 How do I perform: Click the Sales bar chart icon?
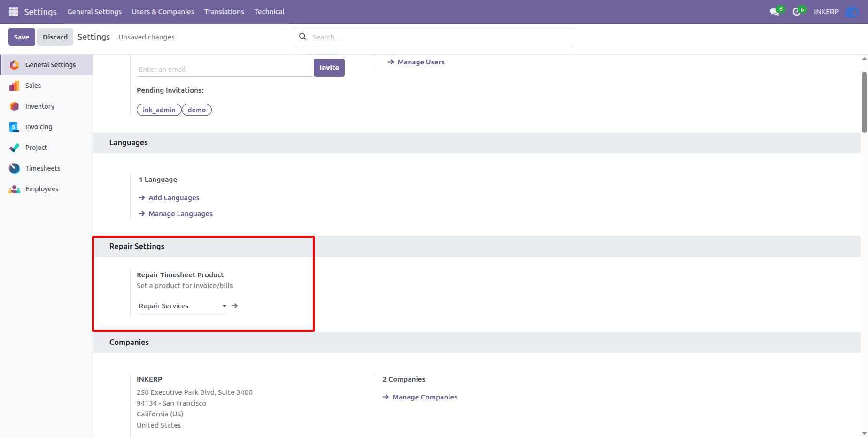15,86
